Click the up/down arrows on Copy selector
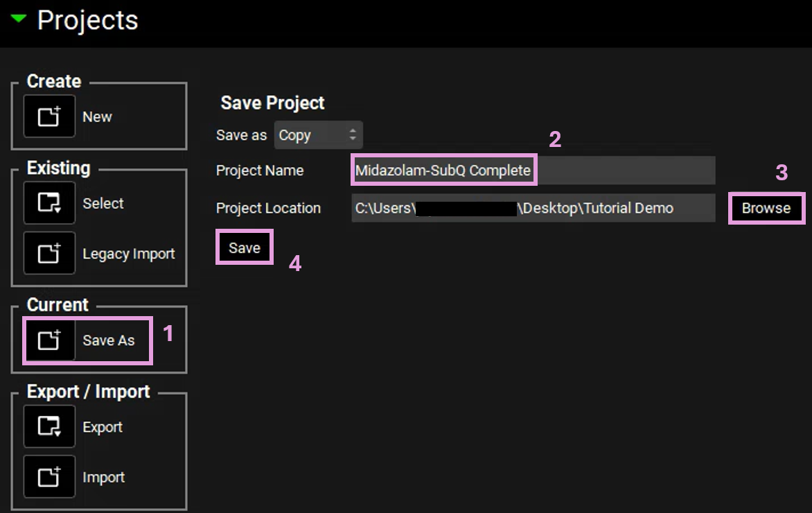This screenshot has height=513, width=812. pos(353,135)
